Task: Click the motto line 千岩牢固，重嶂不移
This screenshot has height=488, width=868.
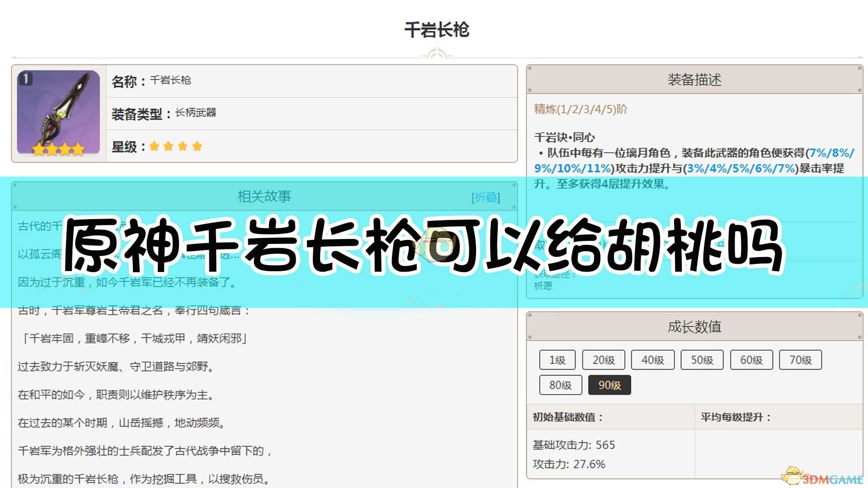Action: (x=134, y=338)
